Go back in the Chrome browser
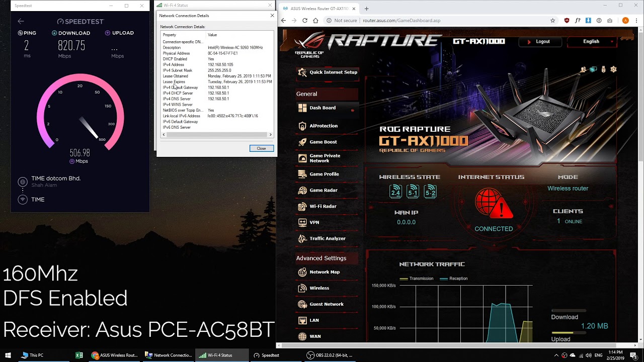Viewport: 644px width, 362px height. point(283,21)
